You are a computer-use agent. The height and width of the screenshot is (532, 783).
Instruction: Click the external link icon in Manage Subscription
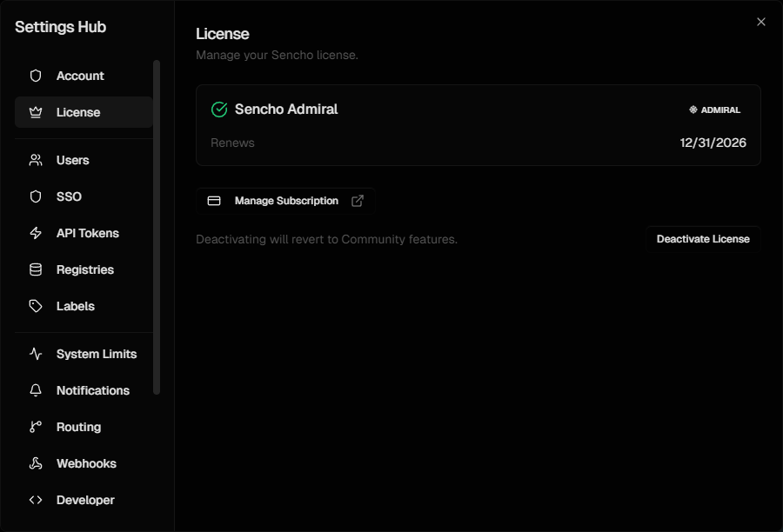pyautogui.click(x=358, y=201)
